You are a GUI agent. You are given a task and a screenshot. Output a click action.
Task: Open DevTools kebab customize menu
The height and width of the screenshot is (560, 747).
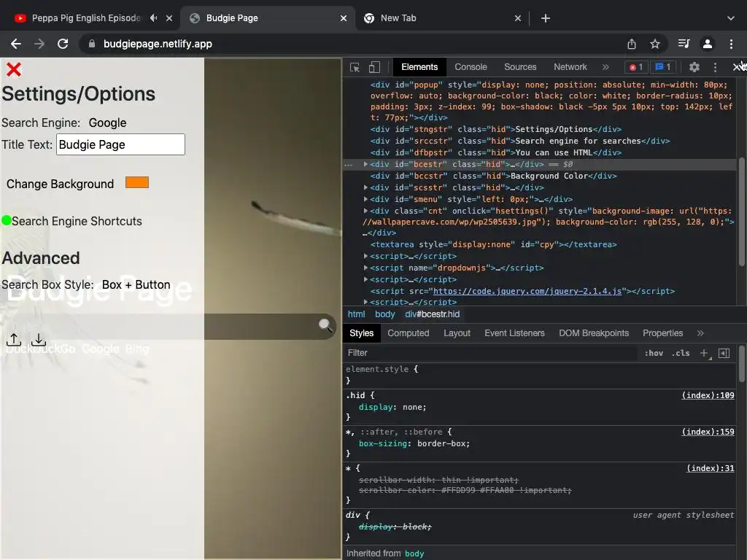pos(715,67)
